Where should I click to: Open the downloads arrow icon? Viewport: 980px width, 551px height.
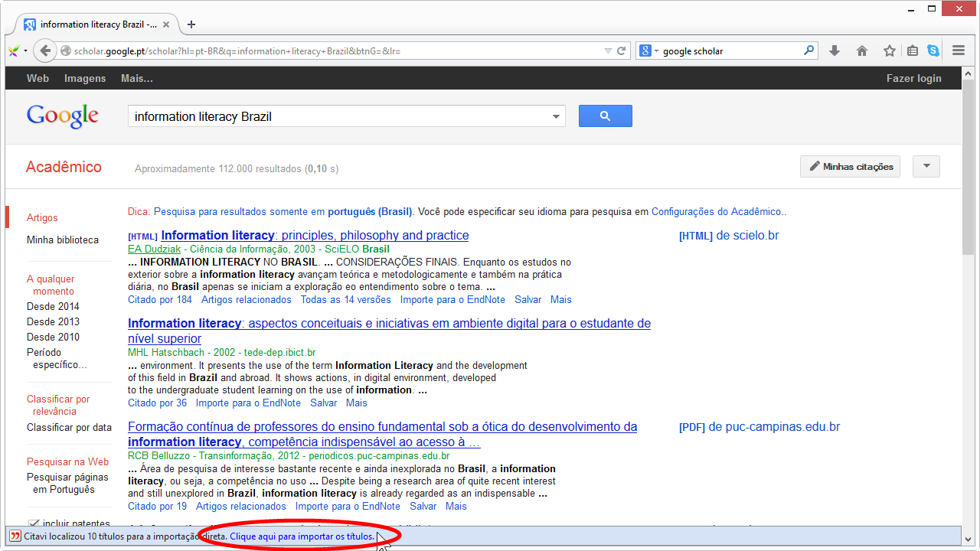point(835,51)
